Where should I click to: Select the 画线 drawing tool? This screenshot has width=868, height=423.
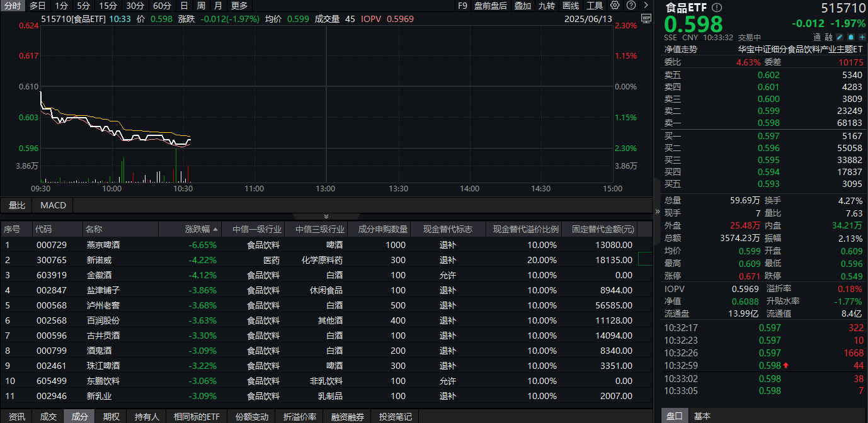point(570,5)
